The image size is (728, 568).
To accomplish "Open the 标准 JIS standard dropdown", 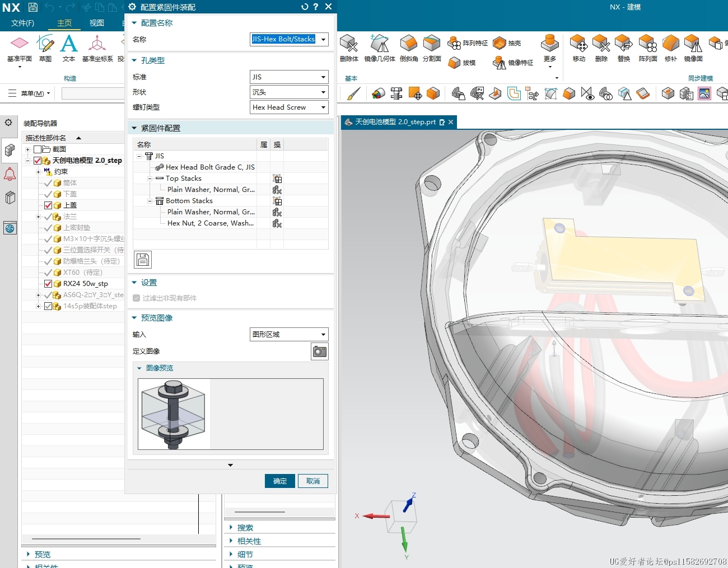I will click(x=289, y=77).
